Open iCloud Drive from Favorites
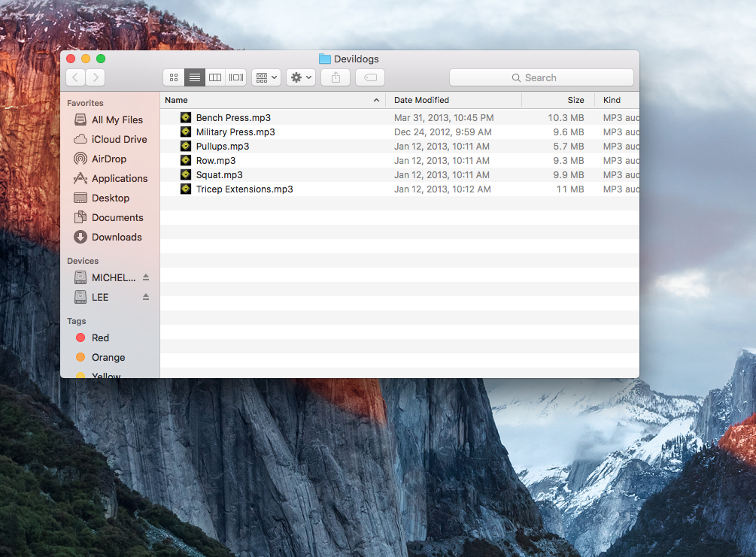The width and height of the screenshot is (756, 557). pos(118,139)
